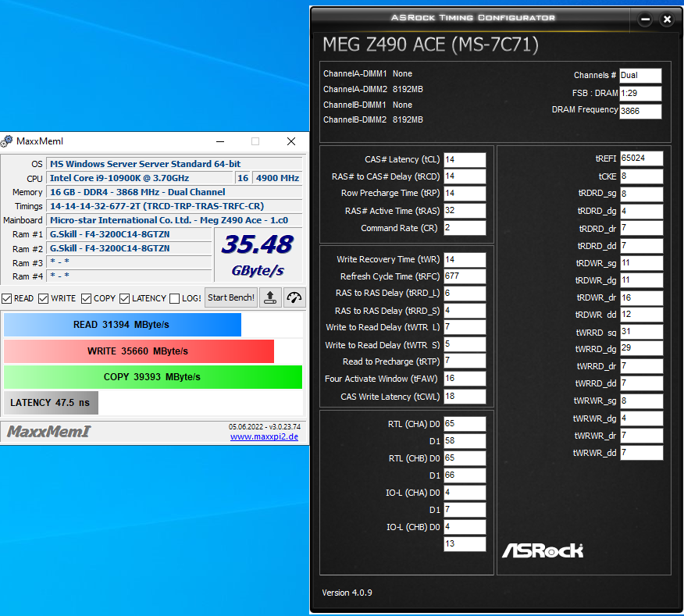This screenshot has width=684, height=616.
Task: Click the DRAM Frequency field showing 3866
Action: 640,111
